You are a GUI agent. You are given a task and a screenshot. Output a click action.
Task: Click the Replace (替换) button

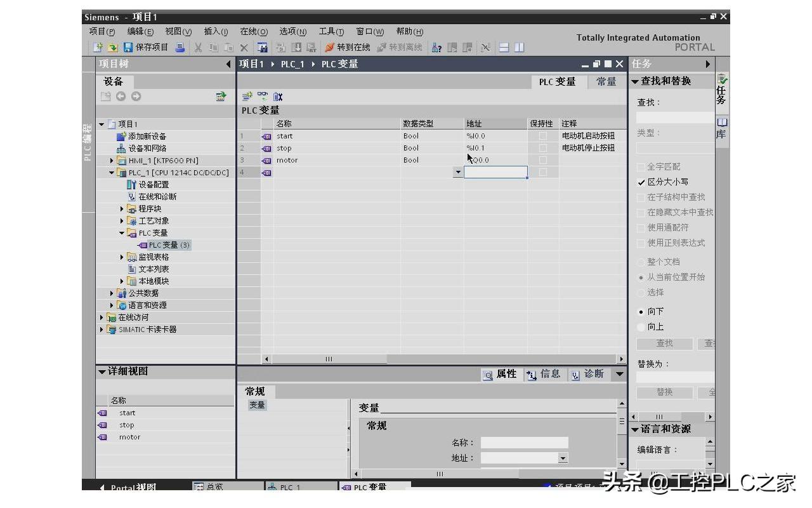664,392
